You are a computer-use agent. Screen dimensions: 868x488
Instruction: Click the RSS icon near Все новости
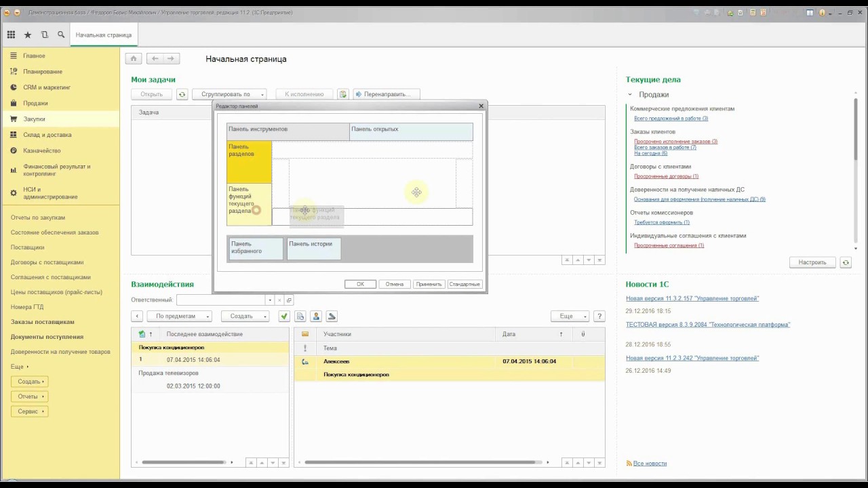[629, 464]
